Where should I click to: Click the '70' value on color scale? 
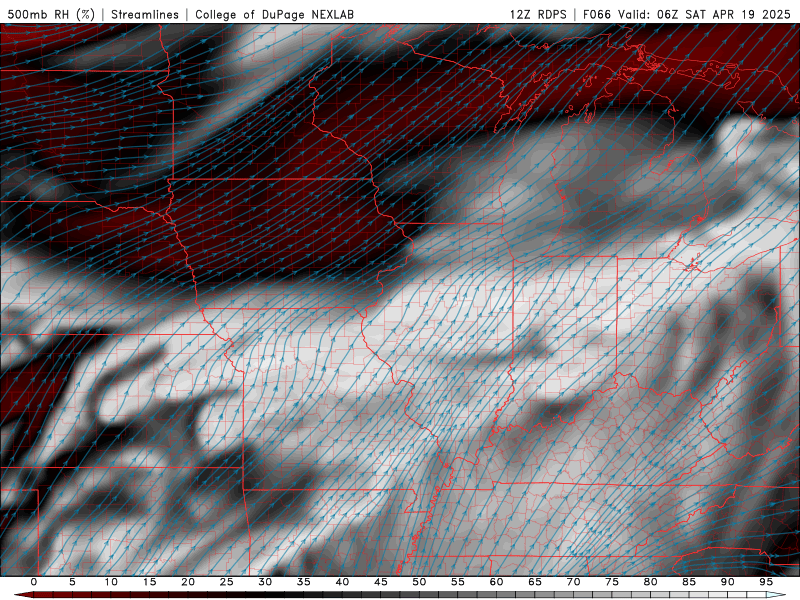click(x=573, y=582)
